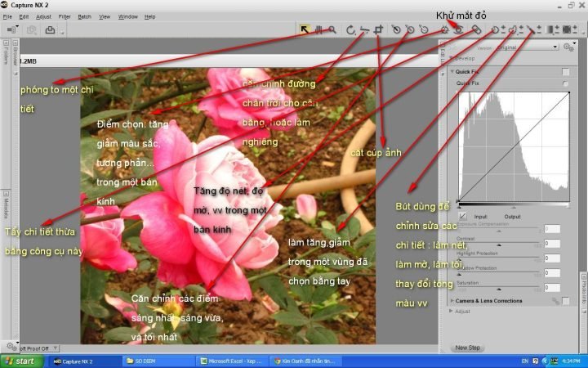Toggle the Quick Fix section checkbox
This screenshot has height=368, width=588.
click(565, 72)
